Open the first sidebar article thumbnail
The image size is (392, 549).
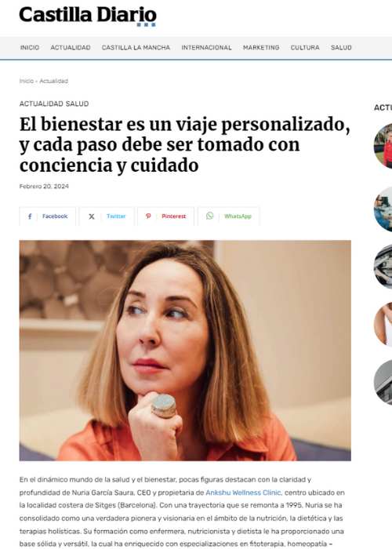383,145
